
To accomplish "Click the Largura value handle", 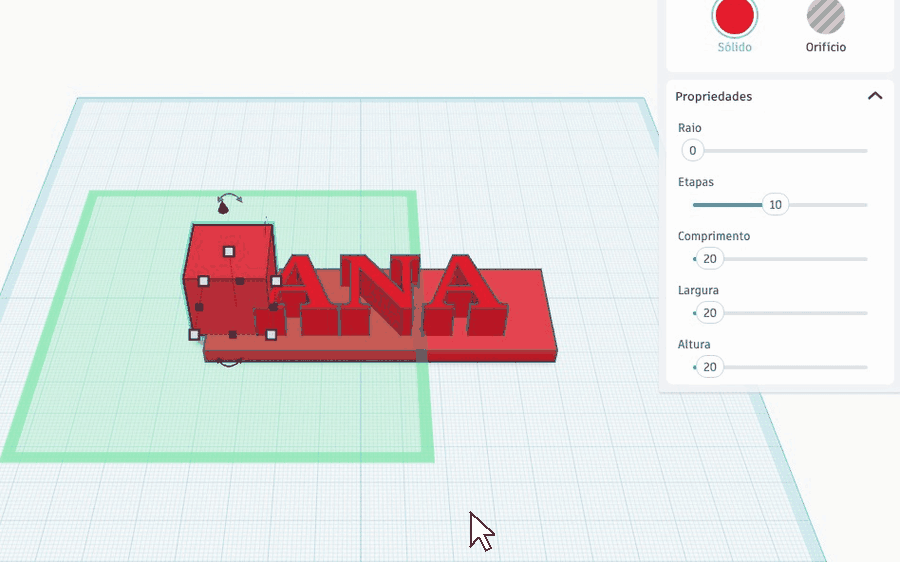I will (x=709, y=313).
